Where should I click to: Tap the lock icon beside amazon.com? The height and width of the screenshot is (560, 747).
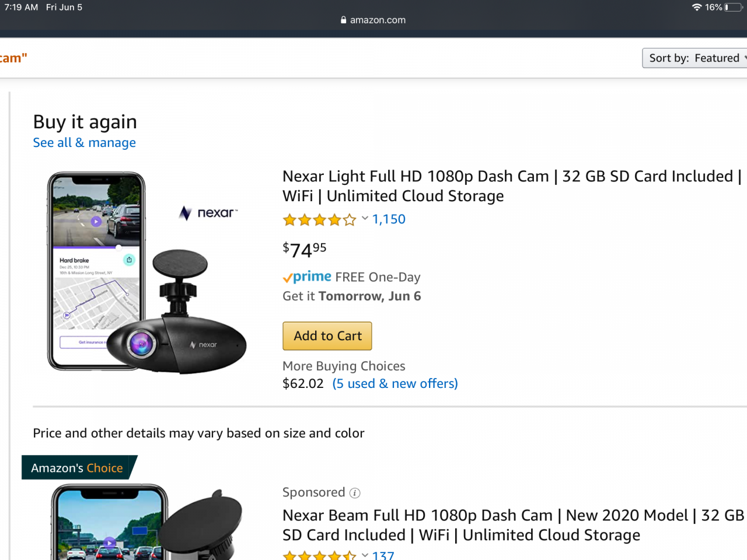[343, 20]
